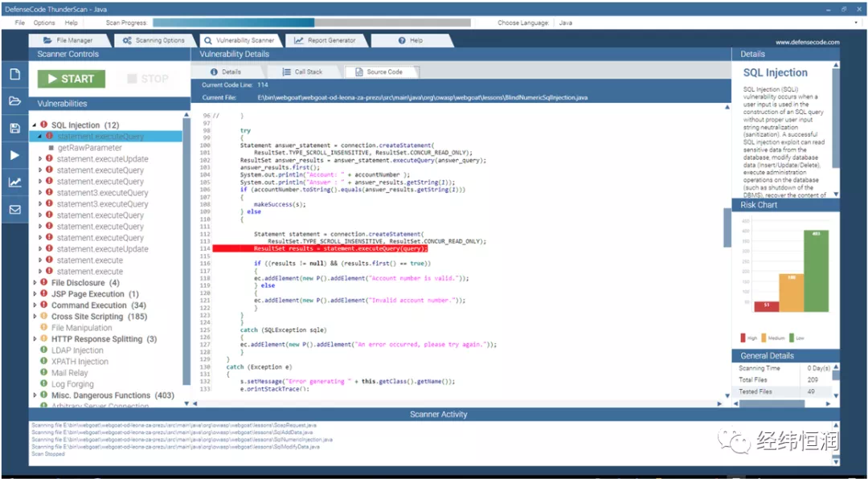Click green icon beside Mail Relay
This screenshot has width=868, height=479.
[x=43, y=373]
